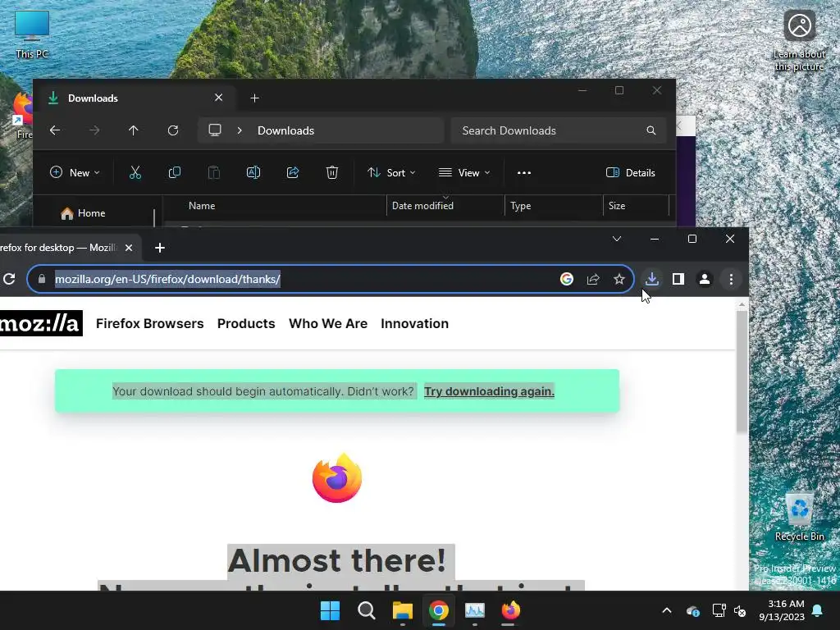The image size is (840, 630).
Task: Click Learn about this picture icon
Action: point(799,41)
